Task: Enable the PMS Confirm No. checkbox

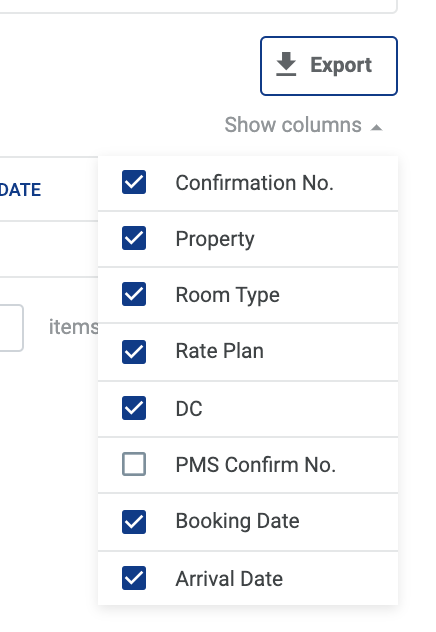Action: tap(134, 464)
